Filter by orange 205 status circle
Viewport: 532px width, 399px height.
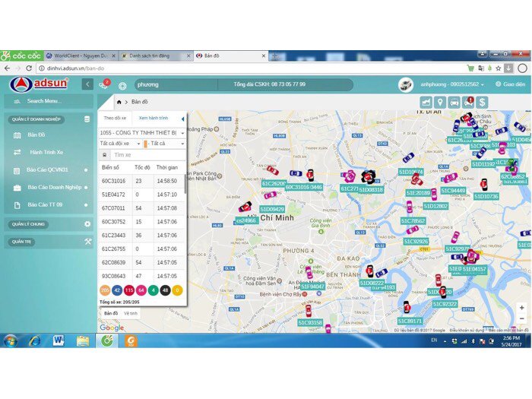[x=105, y=290]
